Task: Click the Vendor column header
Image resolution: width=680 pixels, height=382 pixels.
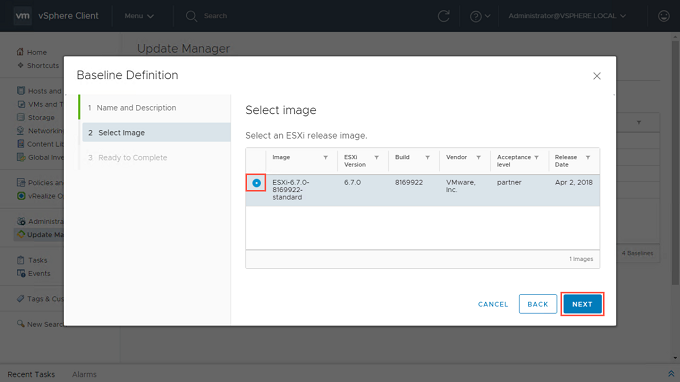Action: (x=456, y=157)
